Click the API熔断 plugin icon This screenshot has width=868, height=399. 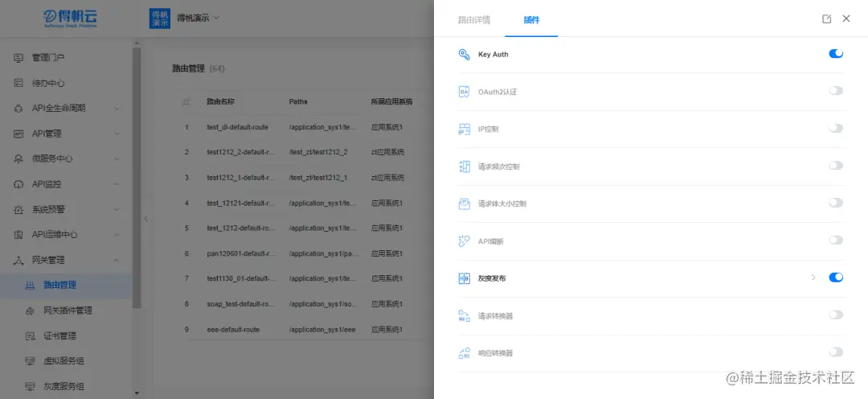(x=464, y=241)
